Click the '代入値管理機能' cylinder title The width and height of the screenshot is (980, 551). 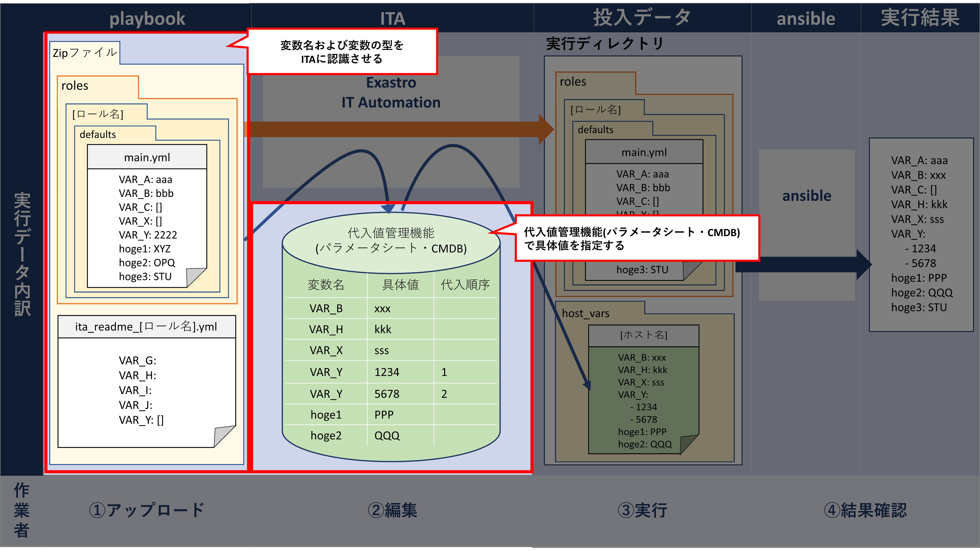[x=391, y=240]
